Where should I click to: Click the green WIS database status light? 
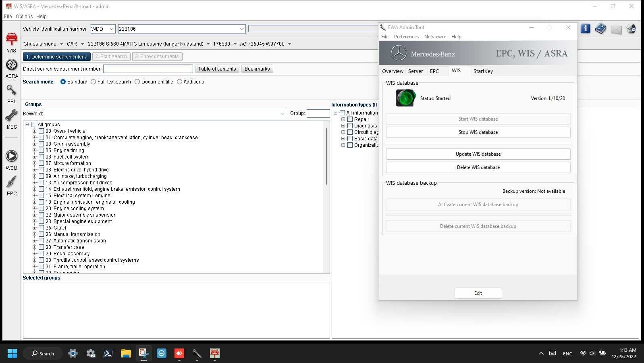tap(405, 98)
